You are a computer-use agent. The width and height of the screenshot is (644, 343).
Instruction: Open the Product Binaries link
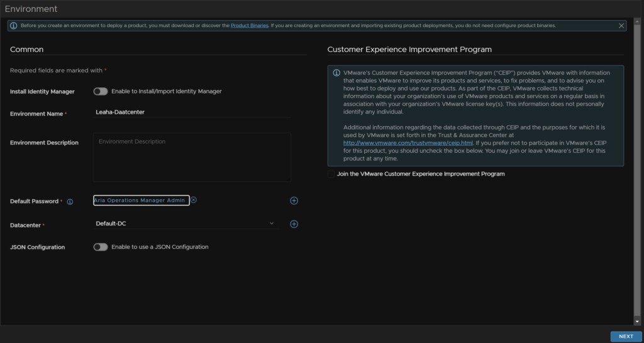pyautogui.click(x=249, y=25)
